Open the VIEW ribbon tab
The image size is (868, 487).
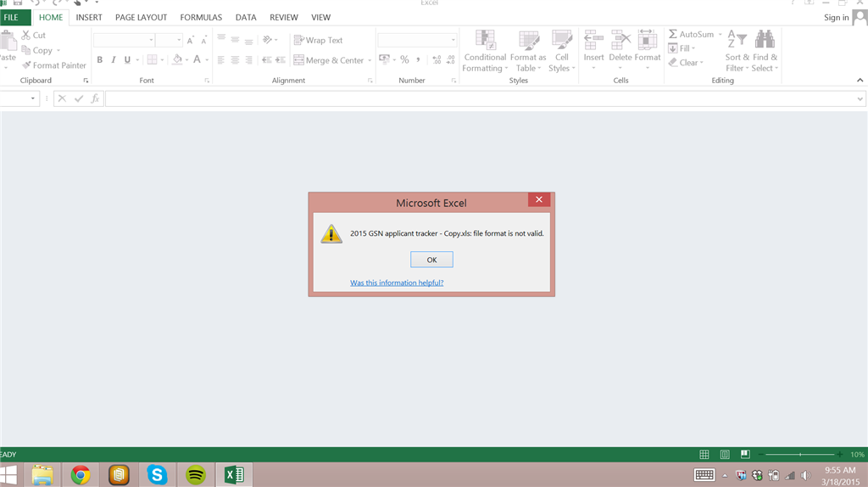(320, 17)
